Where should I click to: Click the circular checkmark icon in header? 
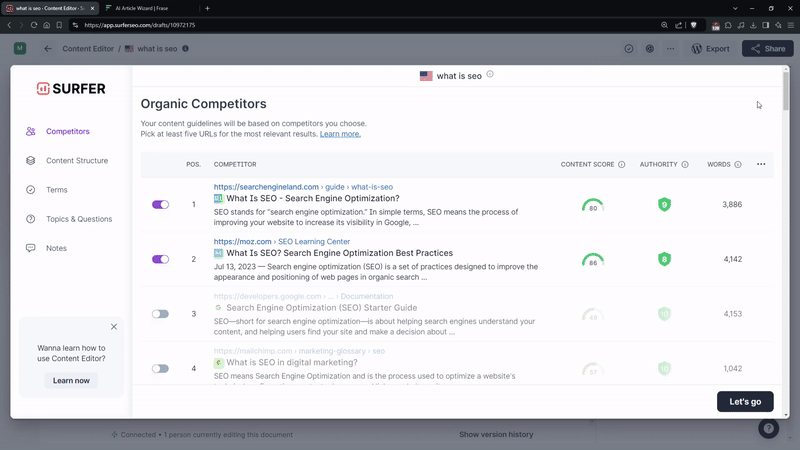[x=629, y=48]
